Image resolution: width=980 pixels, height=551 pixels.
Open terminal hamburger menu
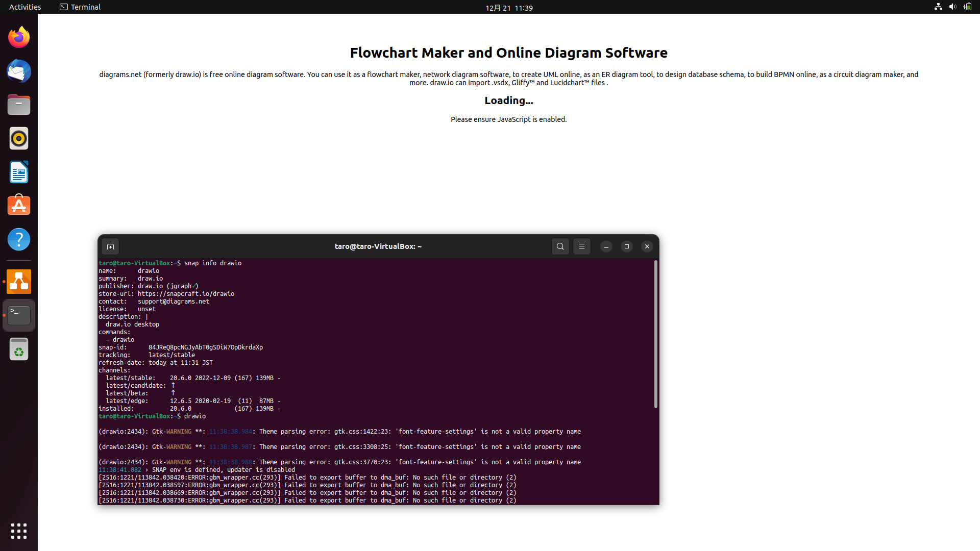pyautogui.click(x=581, y=246)
